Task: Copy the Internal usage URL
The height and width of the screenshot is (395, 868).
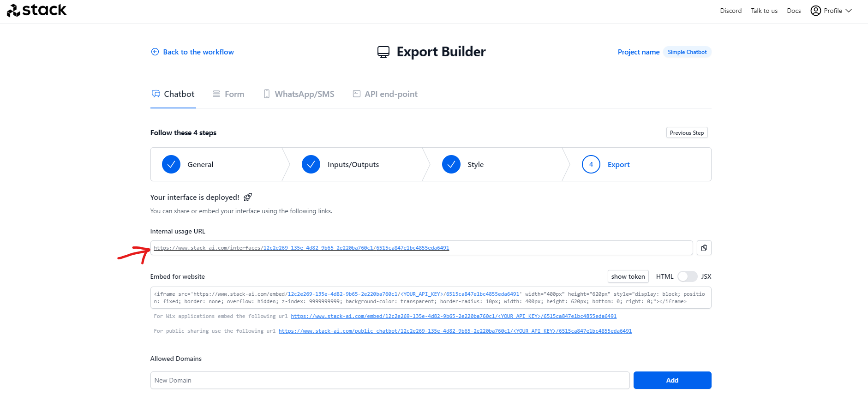Action: pyautogui.click(x=704, y=248)
